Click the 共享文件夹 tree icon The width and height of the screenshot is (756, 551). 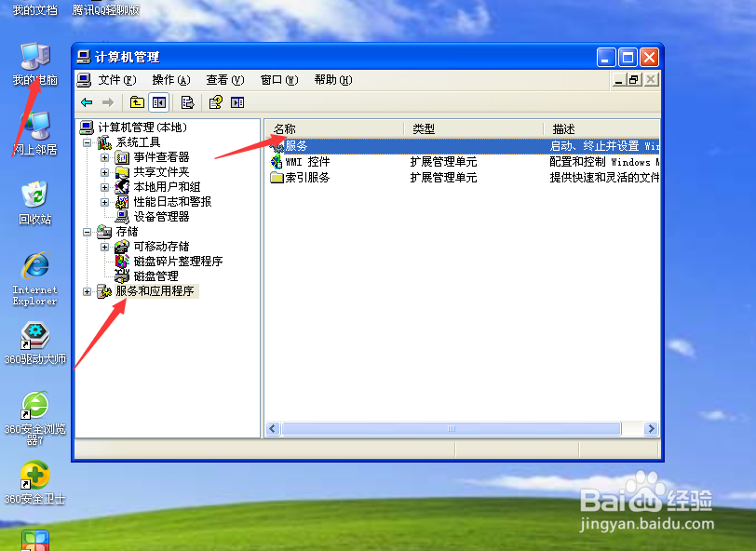coord(122,172)
